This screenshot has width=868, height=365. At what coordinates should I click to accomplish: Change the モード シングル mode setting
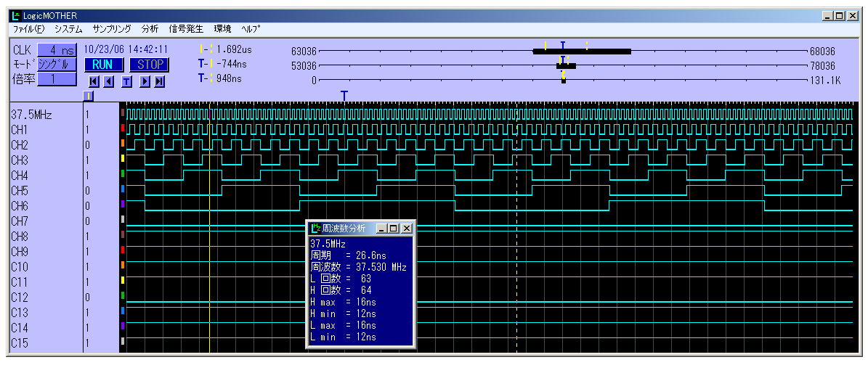pos(57,65)
